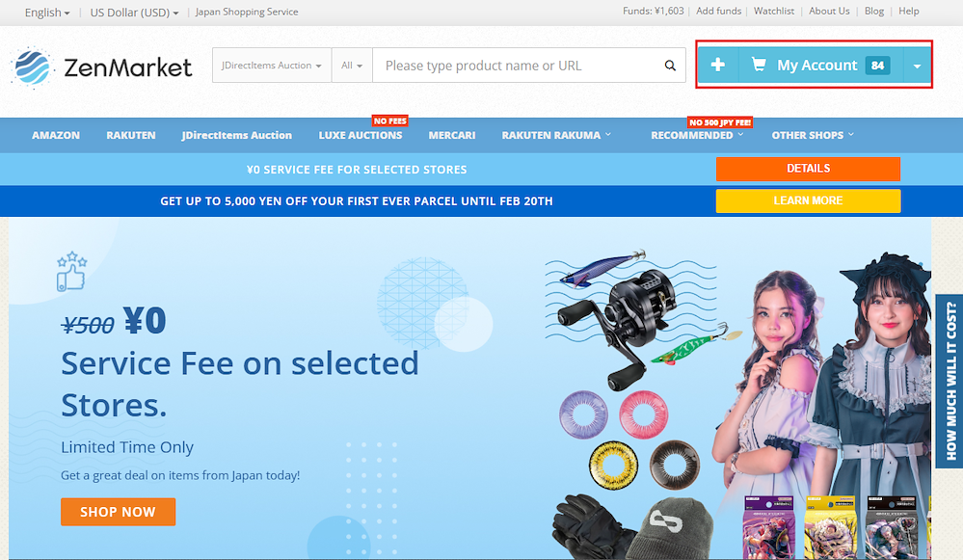963x560 pixels.
Task: Click the ZenMarket wordmark
Action: (x=128, y=67)
